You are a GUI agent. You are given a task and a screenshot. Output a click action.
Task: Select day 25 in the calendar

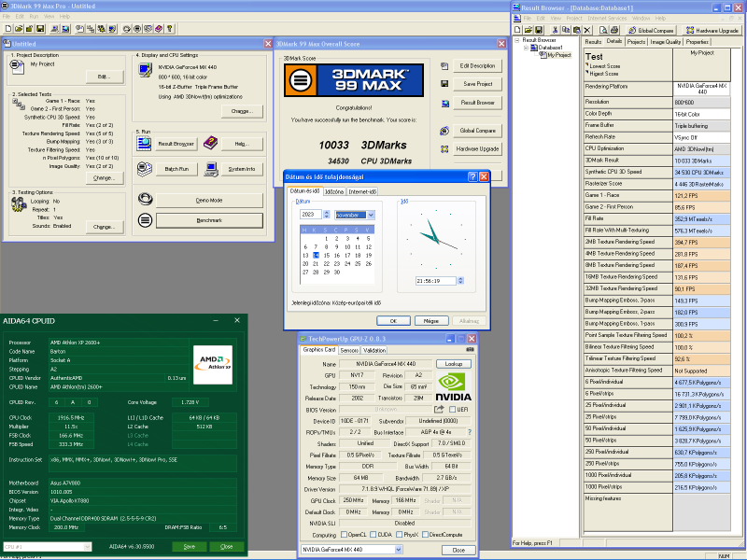358,264
